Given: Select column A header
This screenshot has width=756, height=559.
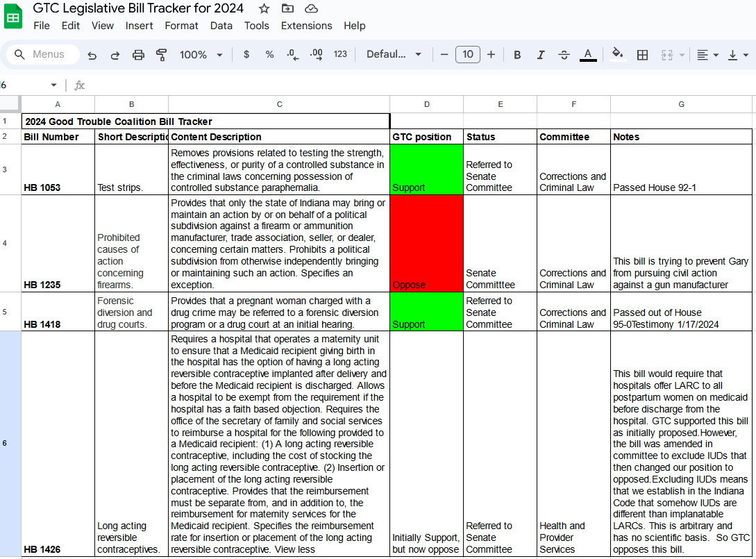Looking at the screenshot, I should click(x=58, y=104).
